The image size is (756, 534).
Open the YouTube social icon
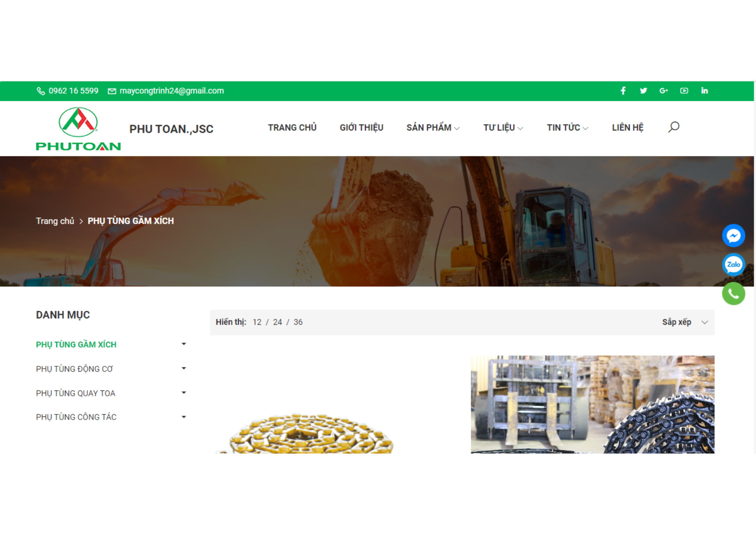click(684, 91)
